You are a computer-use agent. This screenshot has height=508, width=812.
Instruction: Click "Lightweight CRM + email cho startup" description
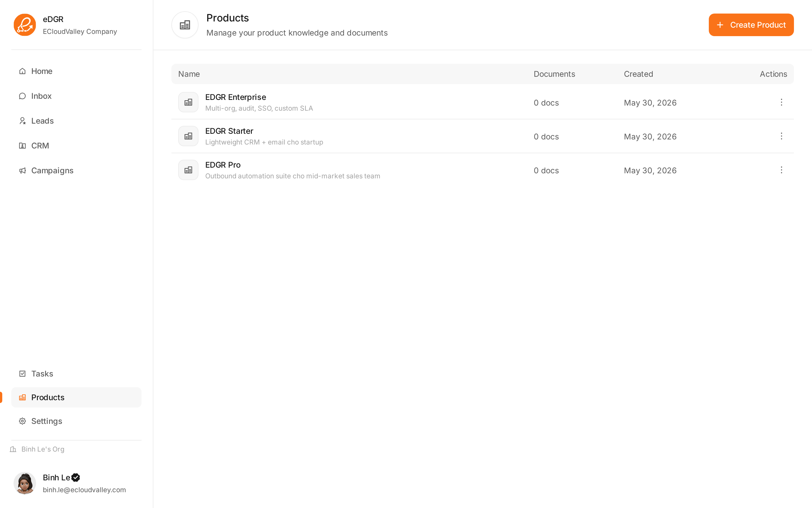[x=264, y=142]
